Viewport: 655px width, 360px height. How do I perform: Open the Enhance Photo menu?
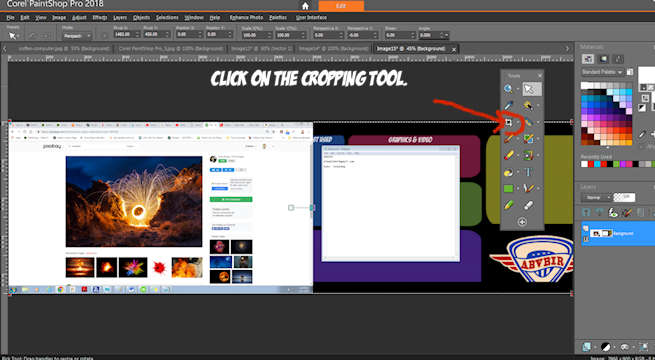tap(246, 18)
